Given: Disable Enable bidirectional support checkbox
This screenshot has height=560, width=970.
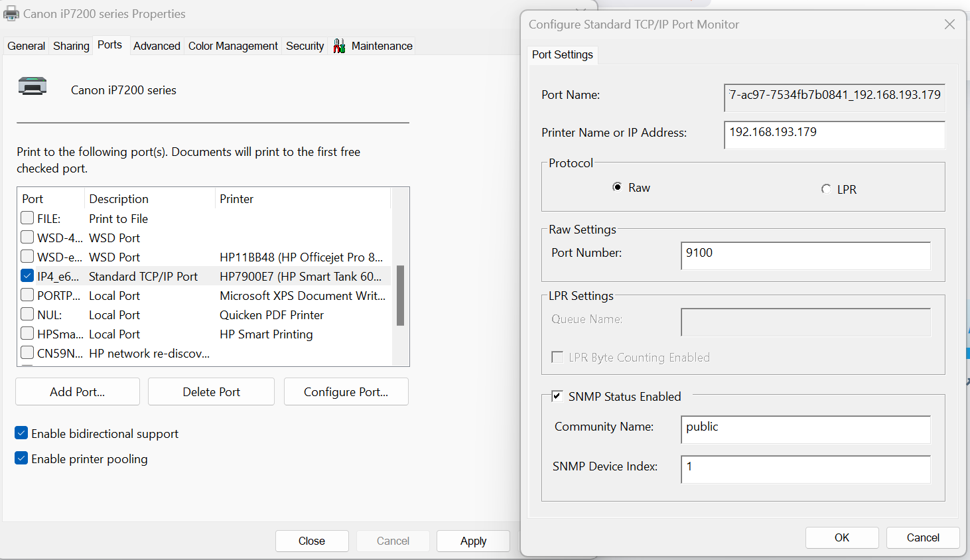Looking at the screenshot, I should coord(21,433).
